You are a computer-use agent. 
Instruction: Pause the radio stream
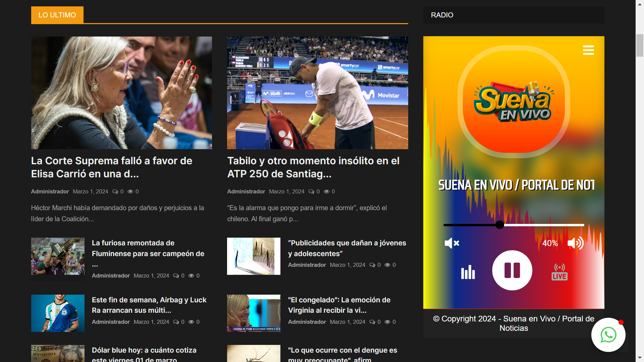[x=512, y=270]
